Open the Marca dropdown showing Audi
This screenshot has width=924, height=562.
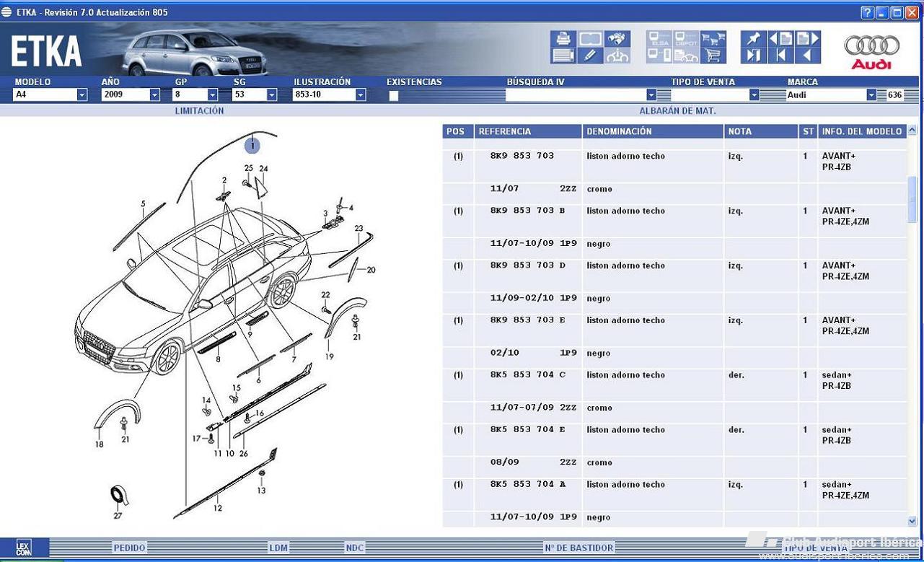pyautogui.click(x=871, y=95)
